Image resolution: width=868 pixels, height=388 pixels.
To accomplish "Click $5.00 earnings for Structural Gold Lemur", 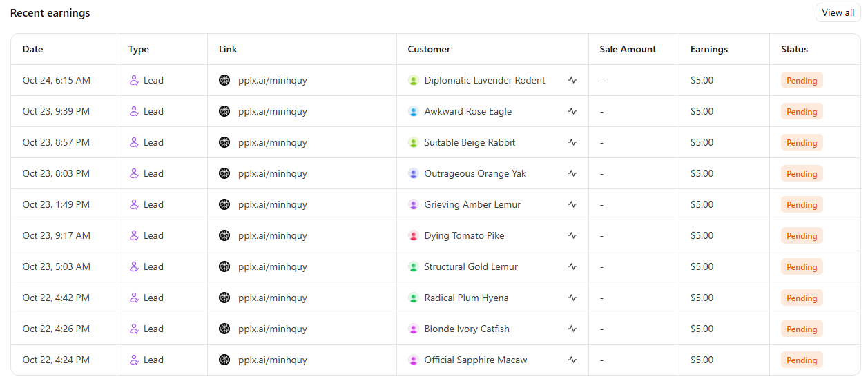I will coord(702,266).
